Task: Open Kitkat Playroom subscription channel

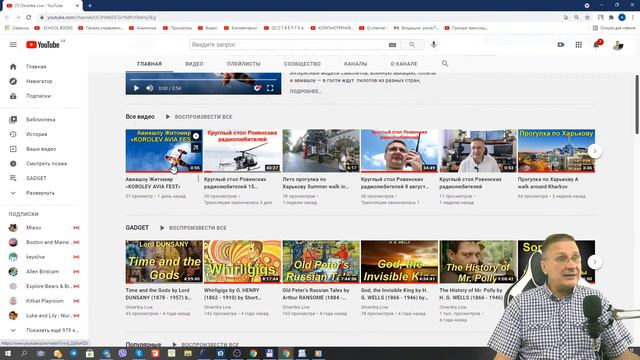Action: [44, 301]
